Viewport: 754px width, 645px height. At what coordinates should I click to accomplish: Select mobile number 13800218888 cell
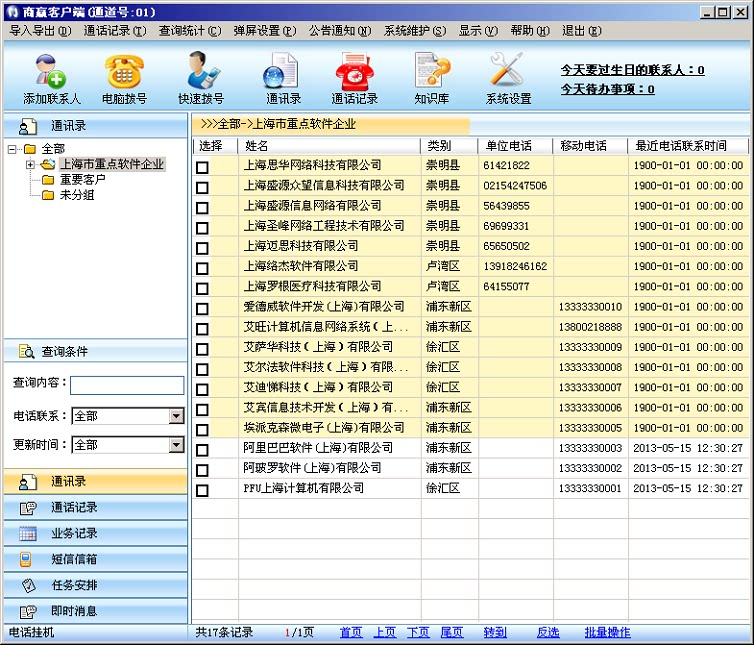pyautogui.click(x=590, y=327)
